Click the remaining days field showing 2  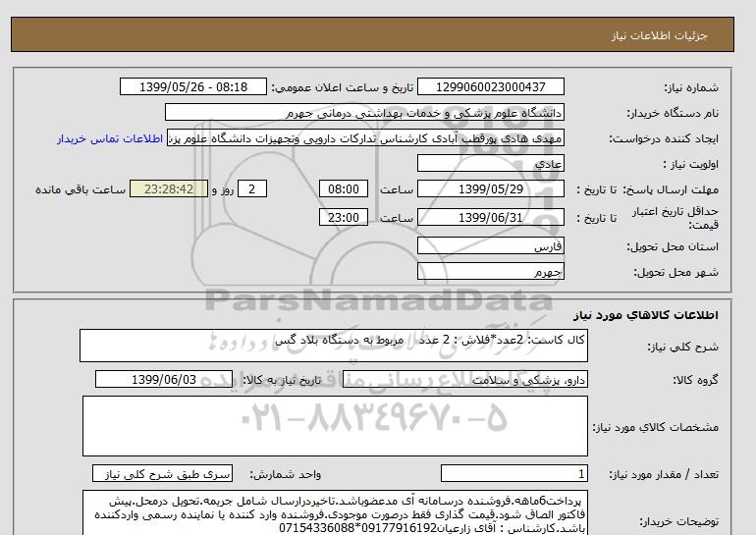point(251,188)
